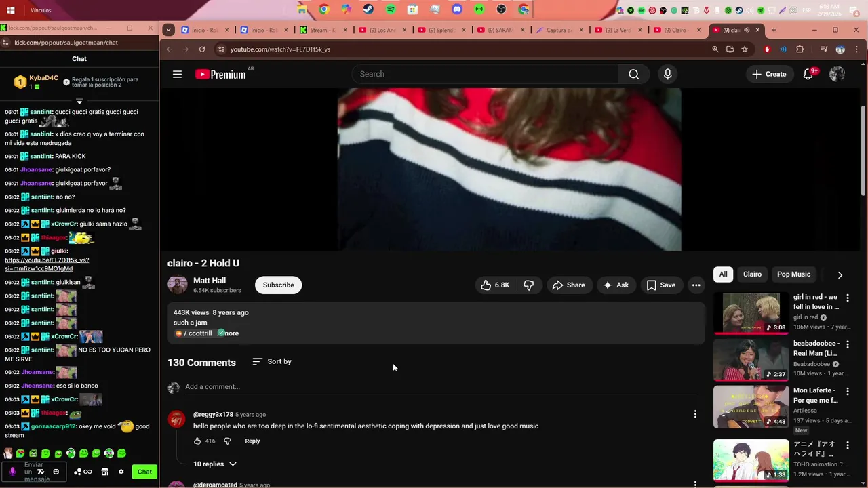The height and width of the screenshot is (488, 868).
Task: Subscribe to Matt Hall channel
Action: (278, 285)
